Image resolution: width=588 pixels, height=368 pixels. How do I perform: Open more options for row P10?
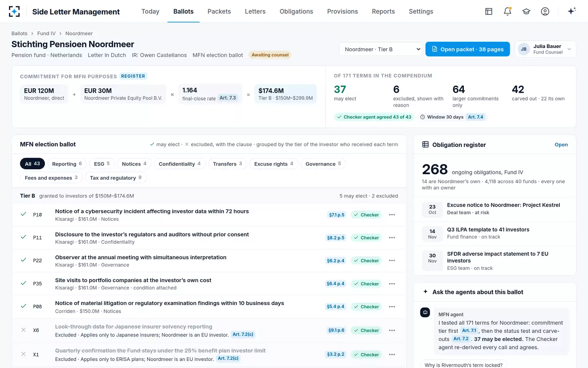(x=392, y=215)
